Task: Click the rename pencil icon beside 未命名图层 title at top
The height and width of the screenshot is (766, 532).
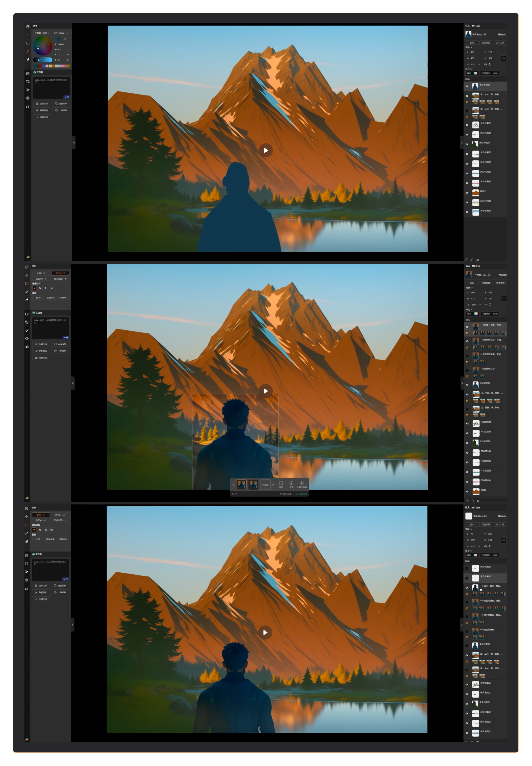Action: 485,34
